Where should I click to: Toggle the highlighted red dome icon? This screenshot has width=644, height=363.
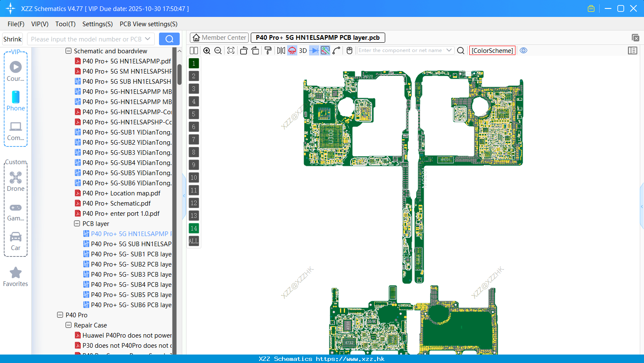pyautogui.click(x=292, y=50)
